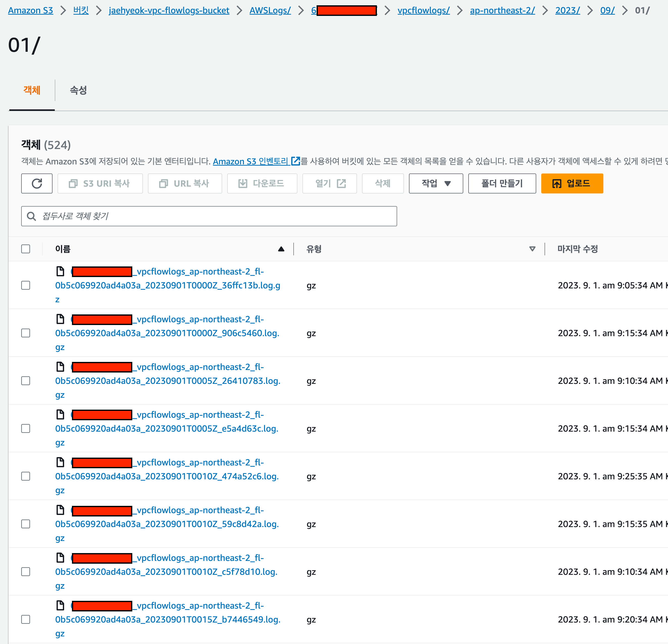Click the external link icon by the S3 Inventory (인벤토리) link
Screen dimensions: 668x644
tap(295, 161)
